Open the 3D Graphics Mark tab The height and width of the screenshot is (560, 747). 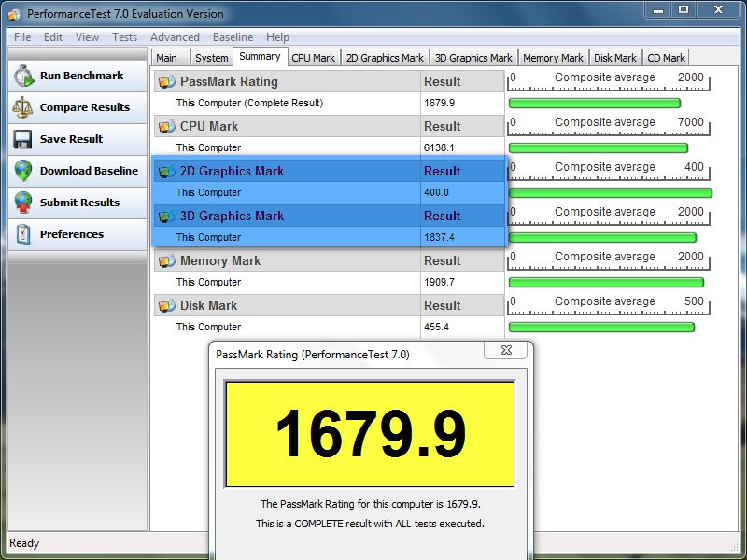(x=473, y=58)
